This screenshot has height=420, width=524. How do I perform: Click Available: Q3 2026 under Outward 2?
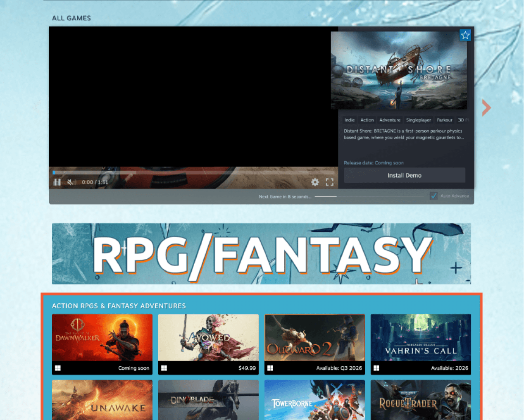tap(339, 368)
